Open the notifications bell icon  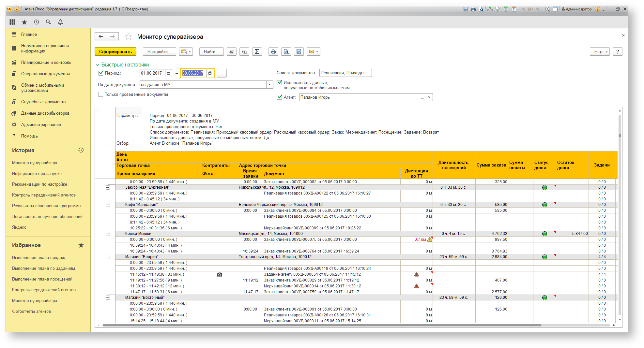[x=60, y=22]
